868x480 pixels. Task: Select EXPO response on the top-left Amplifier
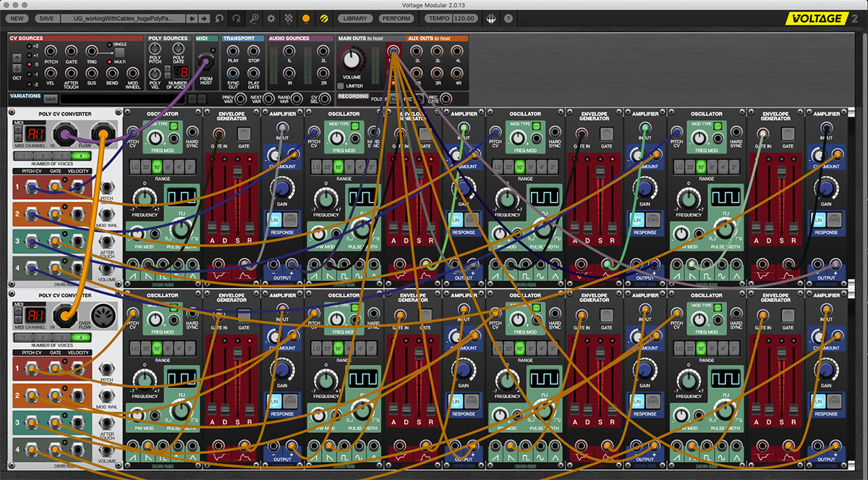(x=292, y=219)
